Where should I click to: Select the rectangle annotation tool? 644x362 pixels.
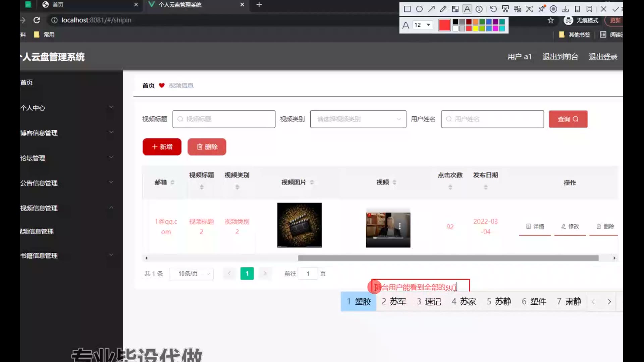click(x=407, y=9)
